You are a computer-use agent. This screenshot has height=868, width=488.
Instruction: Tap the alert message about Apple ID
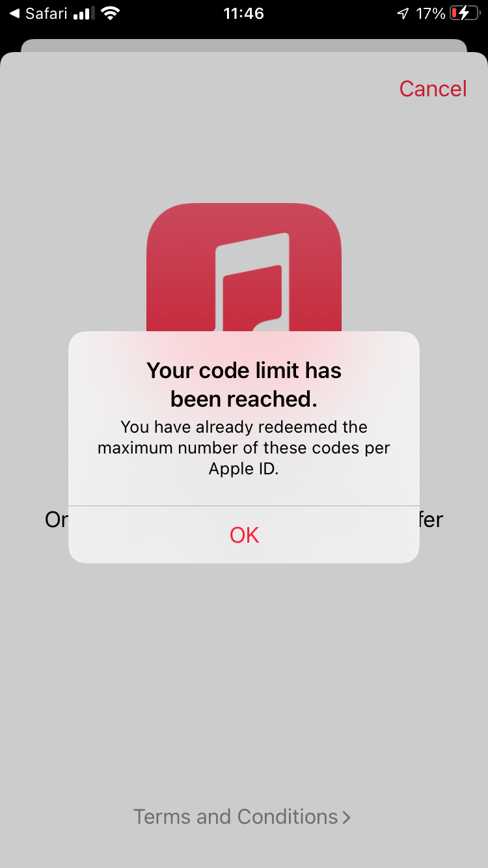[x=244, y=448]
